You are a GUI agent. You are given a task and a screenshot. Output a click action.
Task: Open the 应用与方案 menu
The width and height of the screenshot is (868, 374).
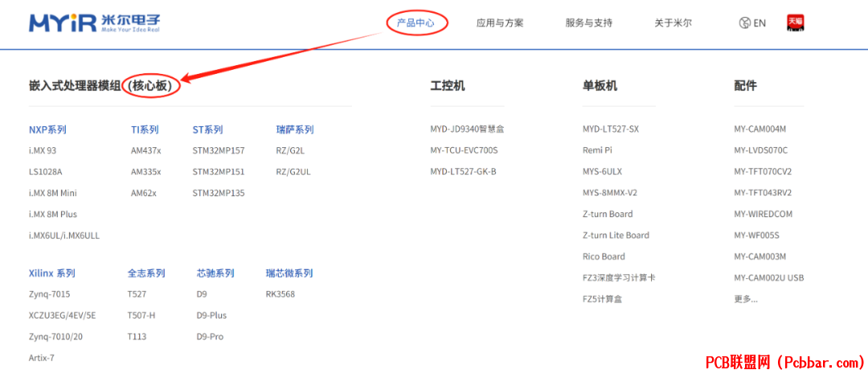pyautogui.click(x=500, y=23)
